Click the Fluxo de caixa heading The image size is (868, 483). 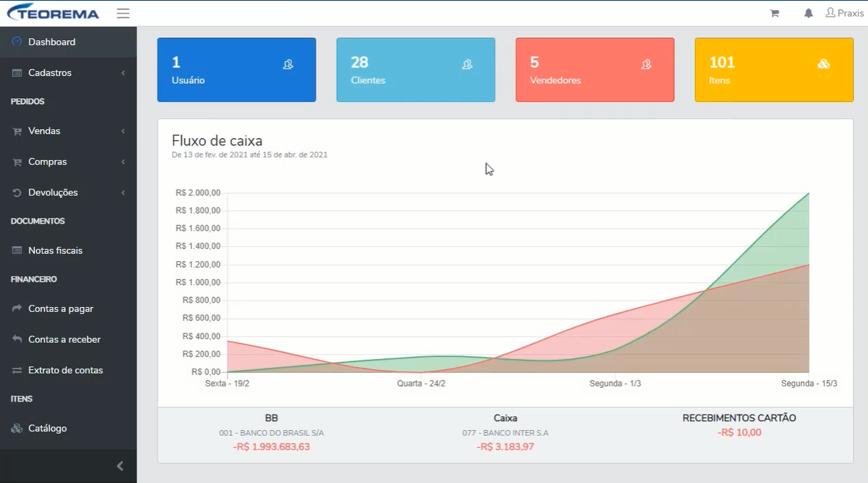(217, 141)
